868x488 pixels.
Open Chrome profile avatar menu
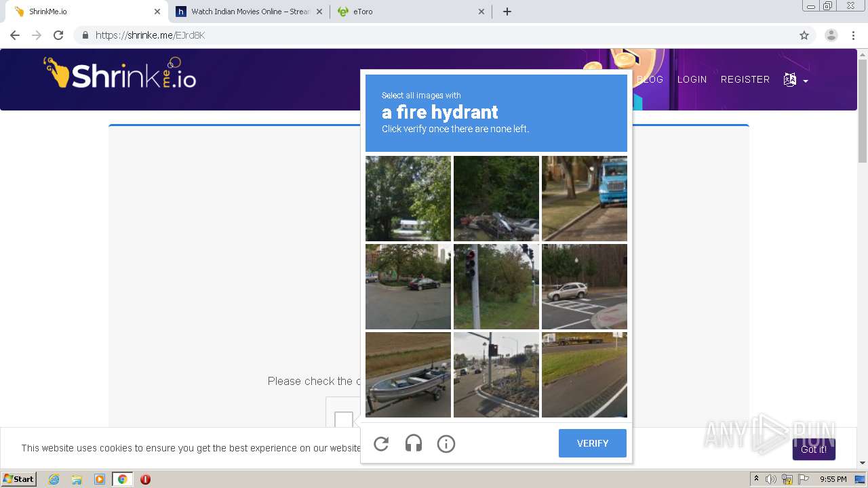click(831, 35)
